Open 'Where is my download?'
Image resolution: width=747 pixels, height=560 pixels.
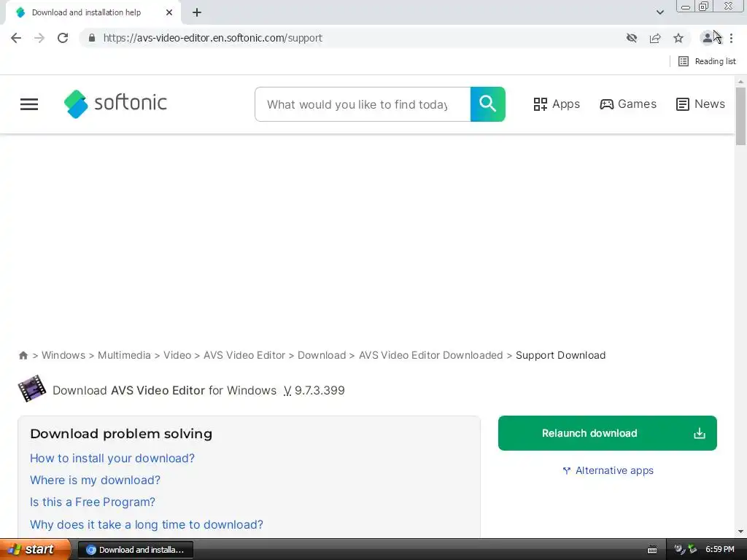(96, 480)
